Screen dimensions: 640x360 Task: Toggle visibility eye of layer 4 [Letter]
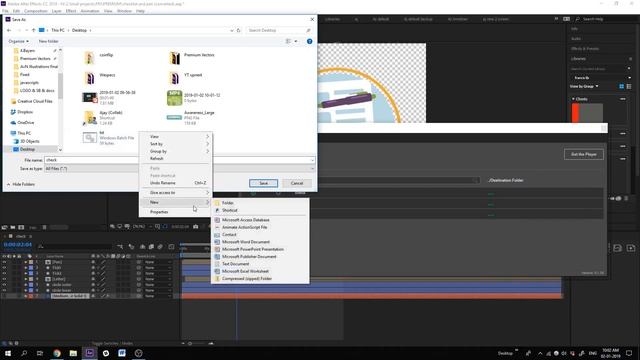(4, 279)
